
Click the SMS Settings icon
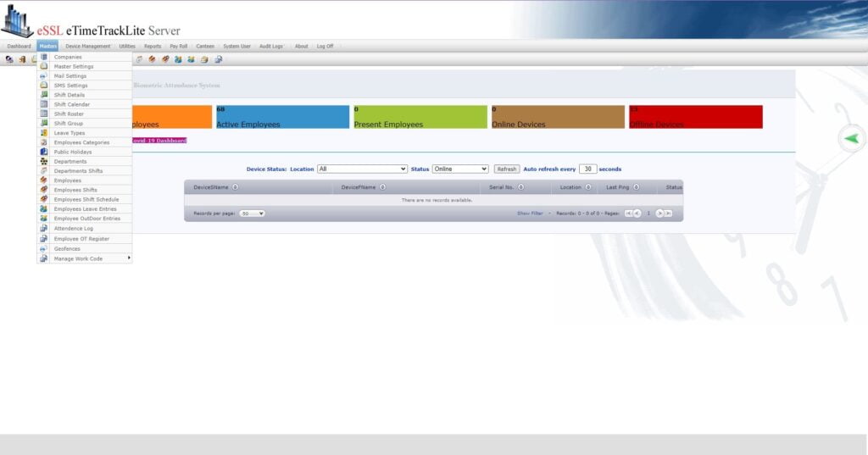[x=44, y=86]
